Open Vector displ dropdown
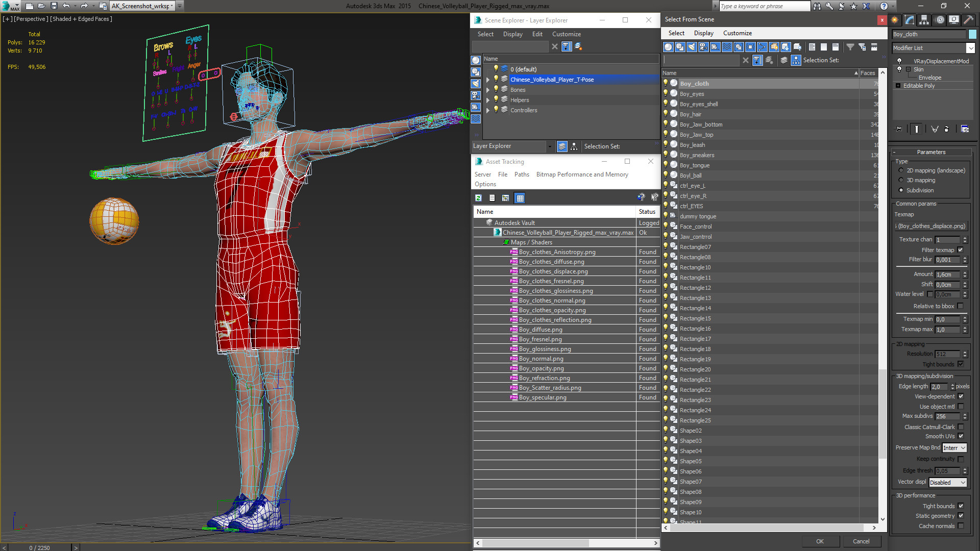 (948, 483)
